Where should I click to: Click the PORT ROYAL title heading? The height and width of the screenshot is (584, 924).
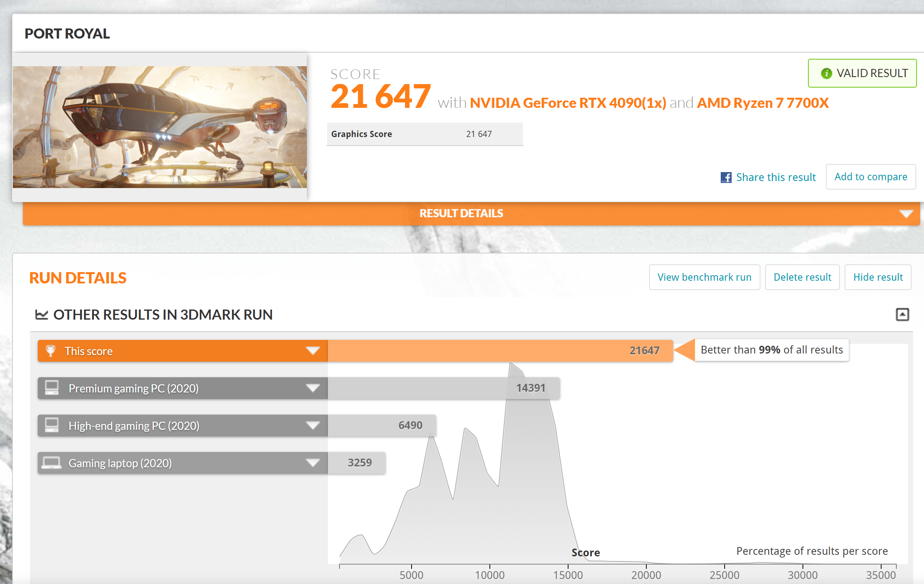(67, 34)
